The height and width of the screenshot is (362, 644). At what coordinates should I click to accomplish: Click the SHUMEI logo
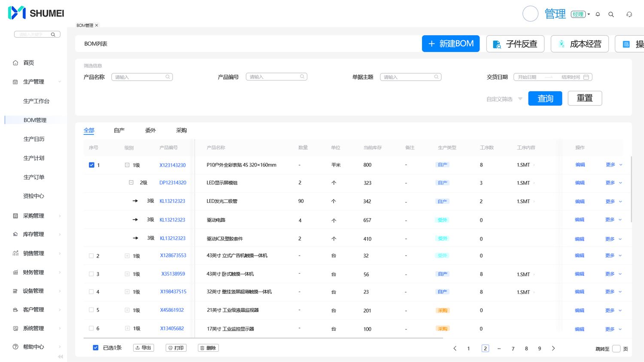point(36,13)
